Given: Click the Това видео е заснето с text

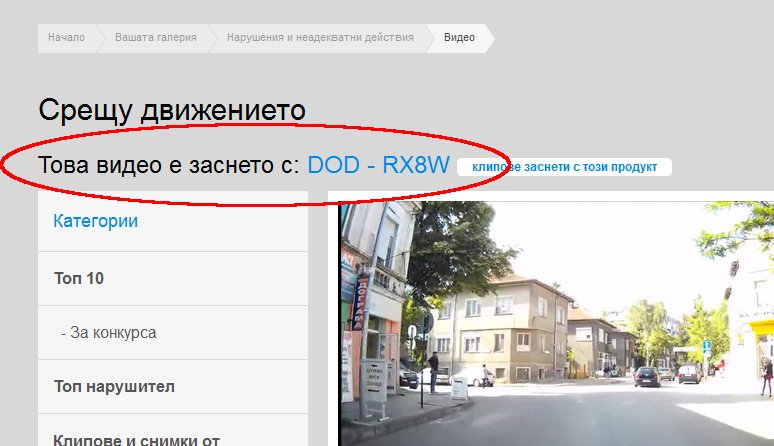Looking at the screenshot, I should pos(168,165).
